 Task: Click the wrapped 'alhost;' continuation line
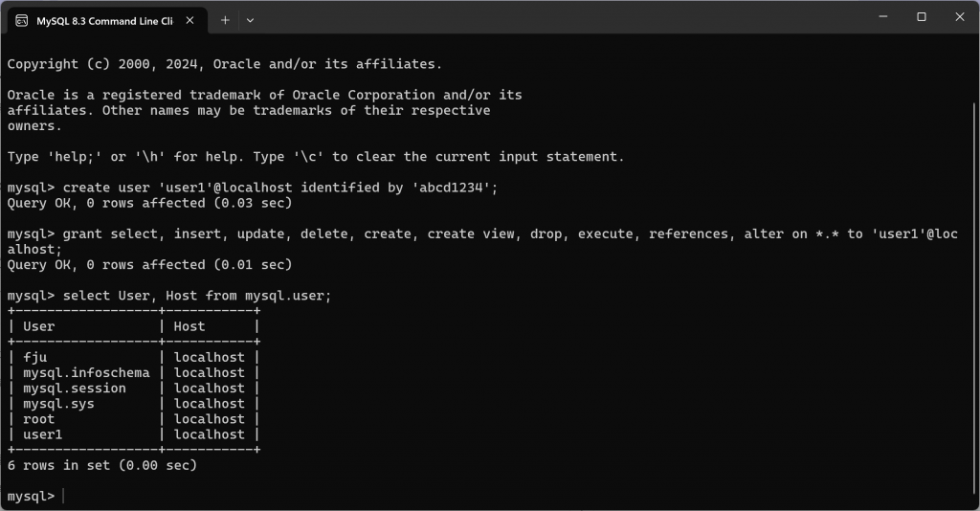[x=34, y=249]
